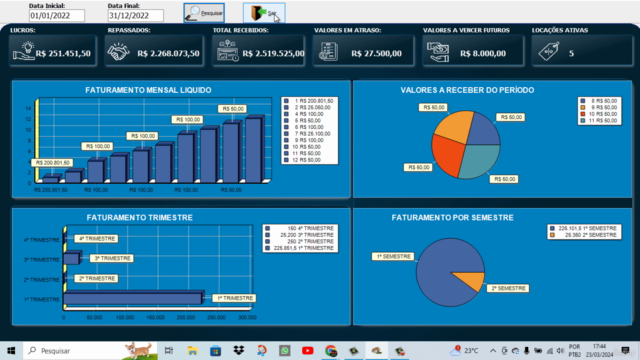This screenshot has height=360, width=640.
Task: Click the microphone tray icon
Action: click(x=527, y=351)
